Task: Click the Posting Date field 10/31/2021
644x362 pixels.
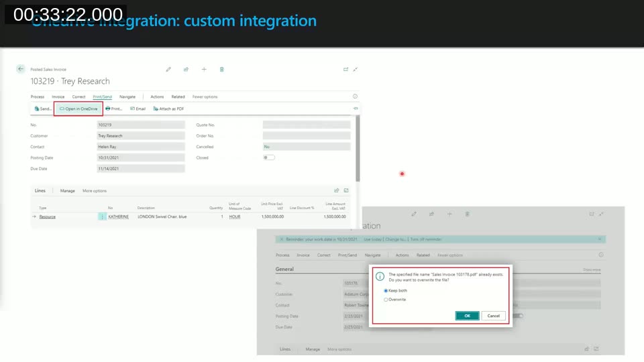Action: [141, 158]
